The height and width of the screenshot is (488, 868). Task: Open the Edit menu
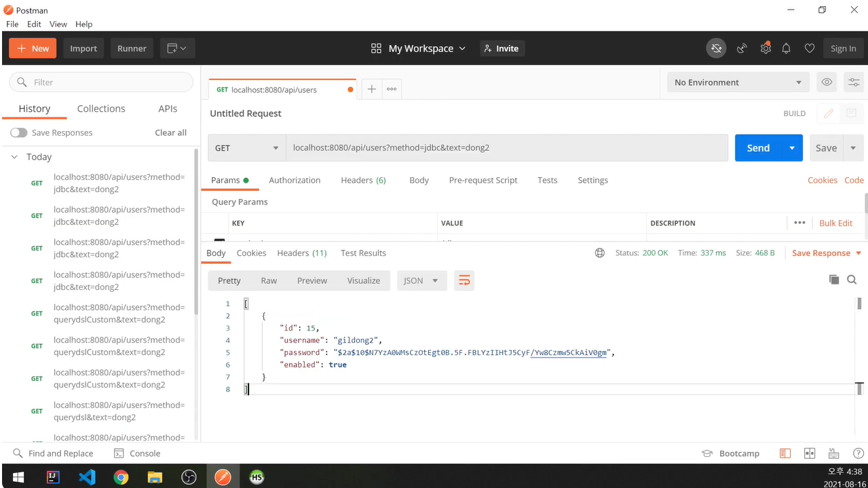pos(34,24)
